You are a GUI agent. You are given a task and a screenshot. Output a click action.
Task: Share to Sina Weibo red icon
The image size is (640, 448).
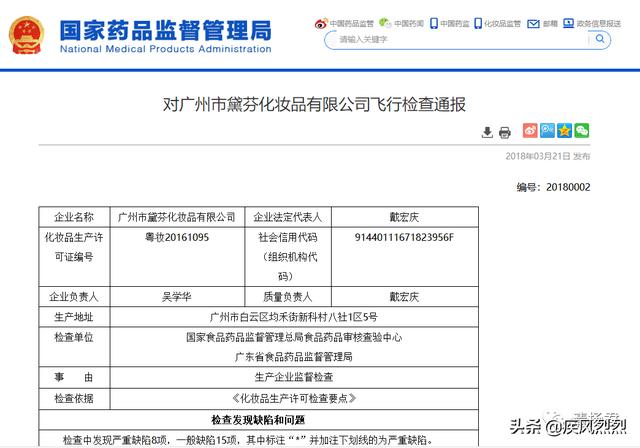coord(530,131)
